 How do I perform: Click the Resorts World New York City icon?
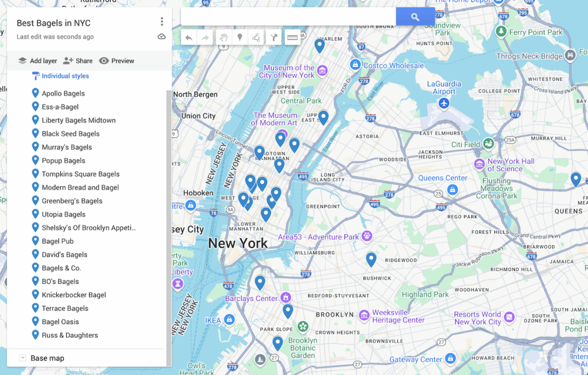pos(509,317)
